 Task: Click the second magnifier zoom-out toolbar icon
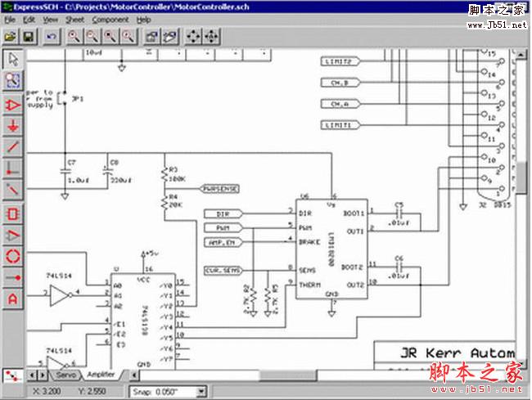pyautogui.click(x=92, y=36)
